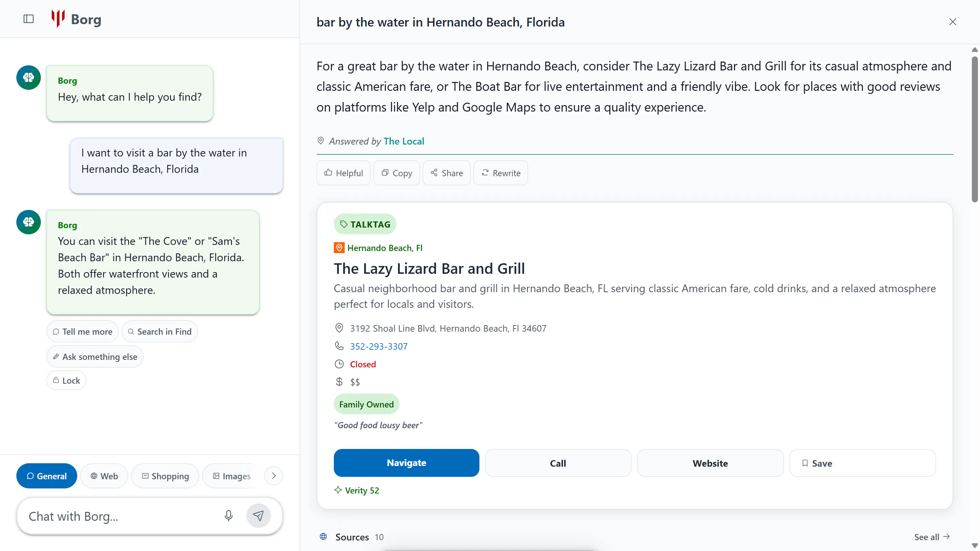Send message with paper plane icon
The width and height of the screenshot is (980, 551).
click(258, 516)
